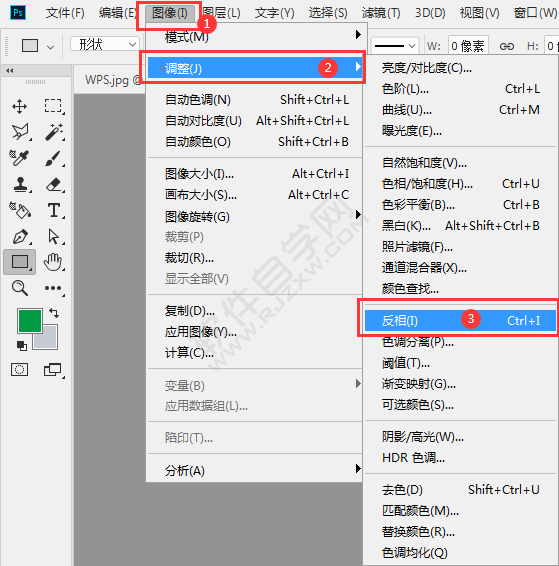Toggle Quick Mask mode
Viewport: 559px width, 566px height.
(x=19, y=370)
